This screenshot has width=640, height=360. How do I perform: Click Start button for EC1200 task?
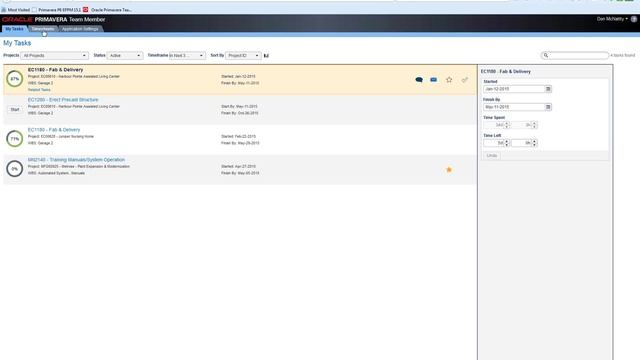tap(15, 109)
